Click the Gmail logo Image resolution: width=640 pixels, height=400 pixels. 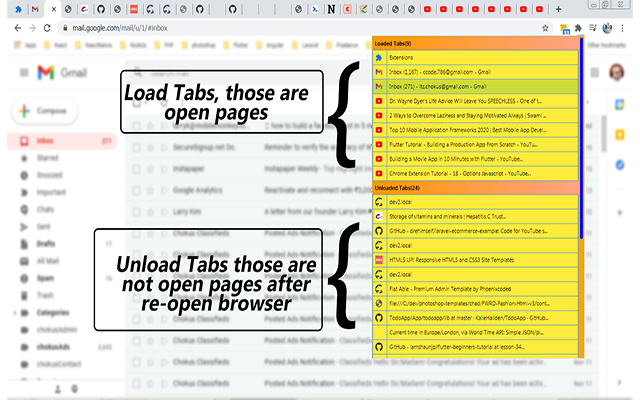[62, 73]
